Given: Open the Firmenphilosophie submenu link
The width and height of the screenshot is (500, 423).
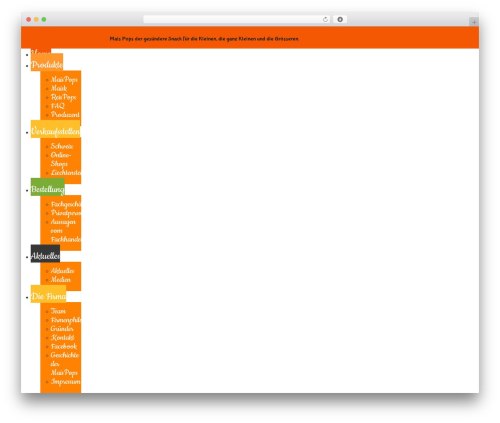Looking at the screenshot, I should click(x=66, y=320).
